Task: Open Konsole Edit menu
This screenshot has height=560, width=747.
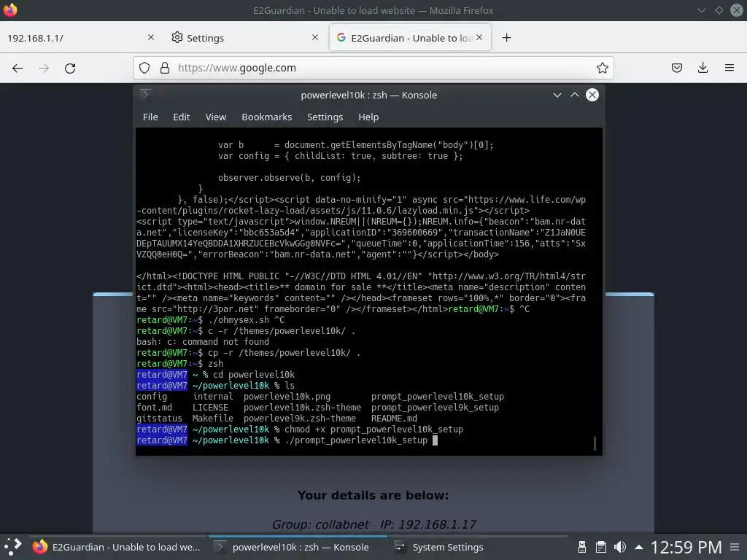Action: [181, 117]
